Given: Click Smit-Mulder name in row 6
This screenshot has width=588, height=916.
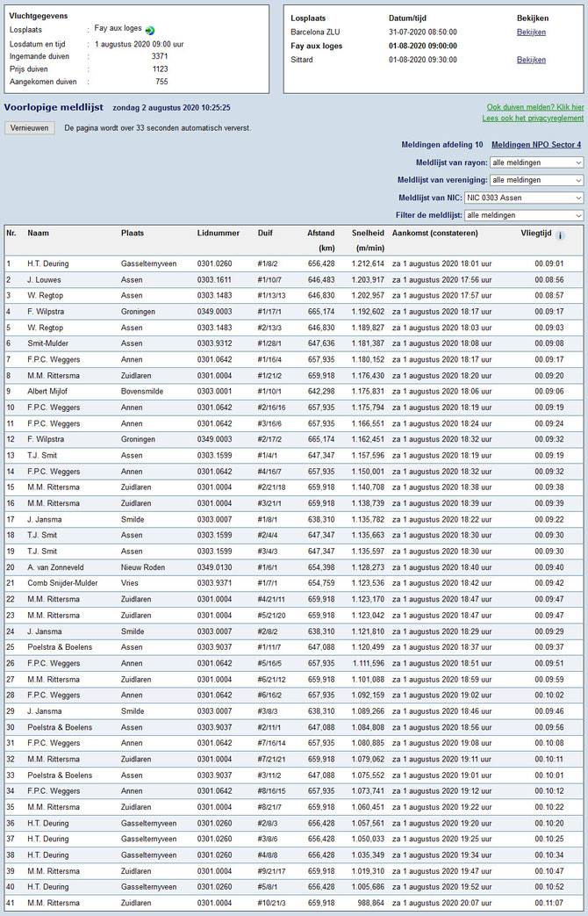Looking at the screenshot, I should (47, 343).
